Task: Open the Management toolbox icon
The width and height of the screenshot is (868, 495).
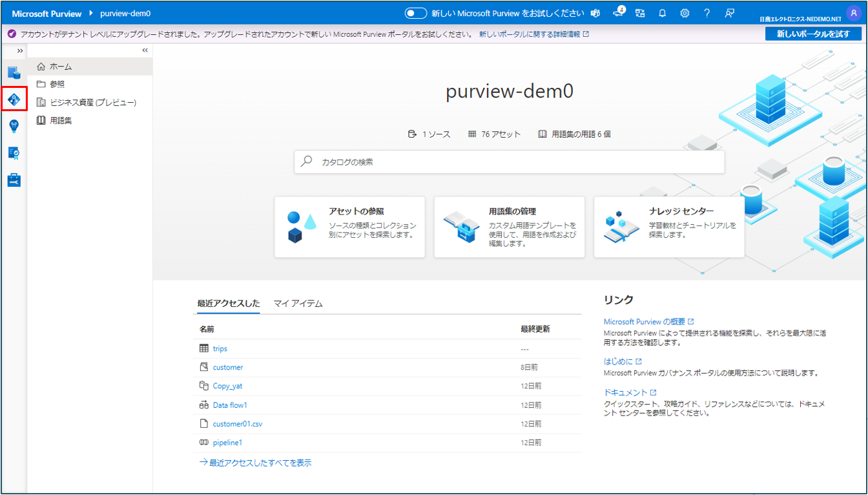Action: pyautogui.click(x=14, y=180)
